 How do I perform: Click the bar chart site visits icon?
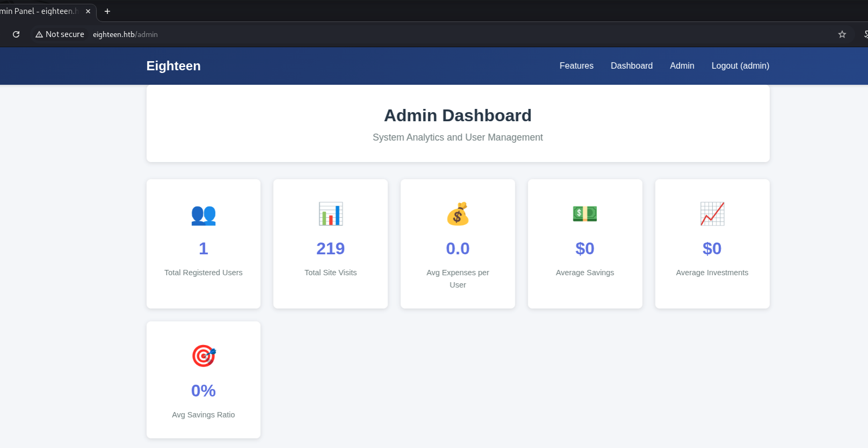[x=331, y=214]
